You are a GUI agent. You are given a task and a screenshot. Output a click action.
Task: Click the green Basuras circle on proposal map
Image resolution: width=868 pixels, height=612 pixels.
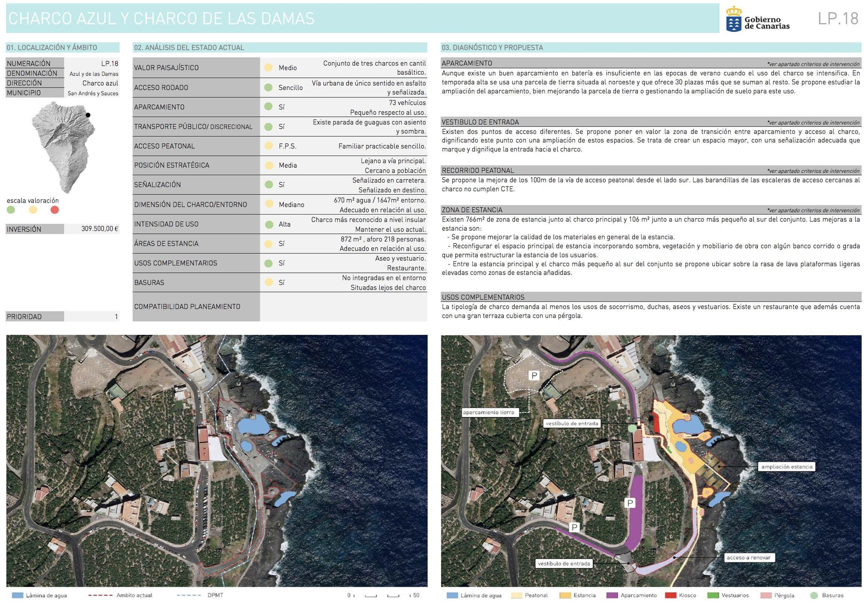pyautogui.click(x=632, y=428)
